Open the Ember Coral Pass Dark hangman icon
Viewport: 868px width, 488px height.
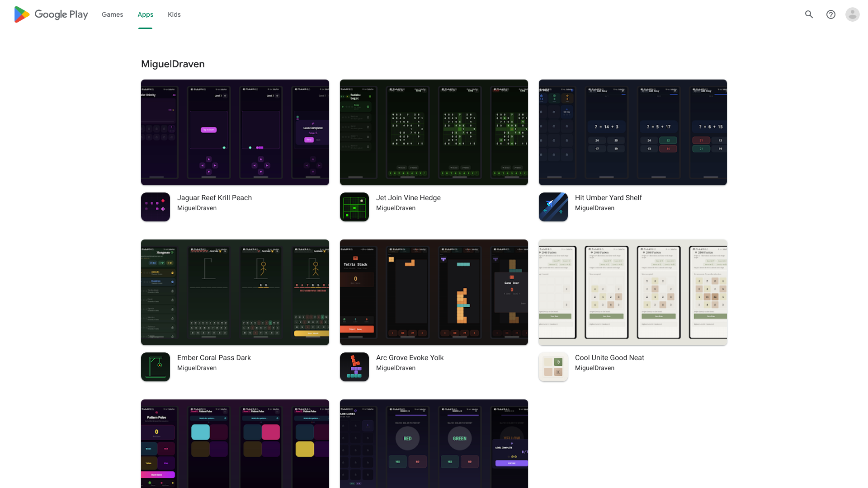(x=156, y=367)
